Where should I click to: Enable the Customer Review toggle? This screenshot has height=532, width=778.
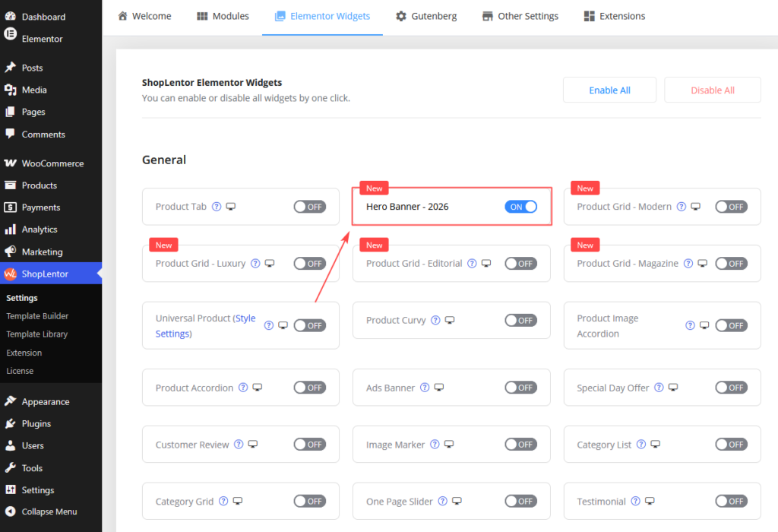310,444
